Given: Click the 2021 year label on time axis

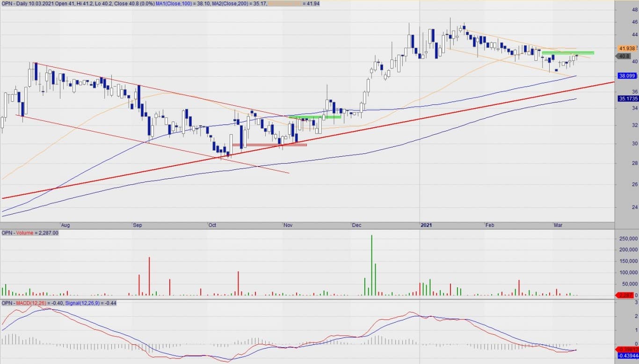Looking at the screenshot, I should pos(426,226).
